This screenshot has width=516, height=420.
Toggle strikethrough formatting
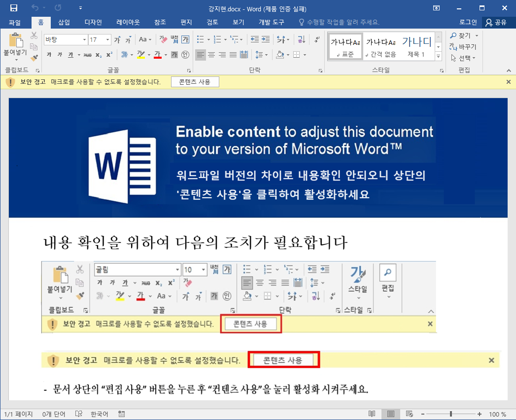pos(88,55)
